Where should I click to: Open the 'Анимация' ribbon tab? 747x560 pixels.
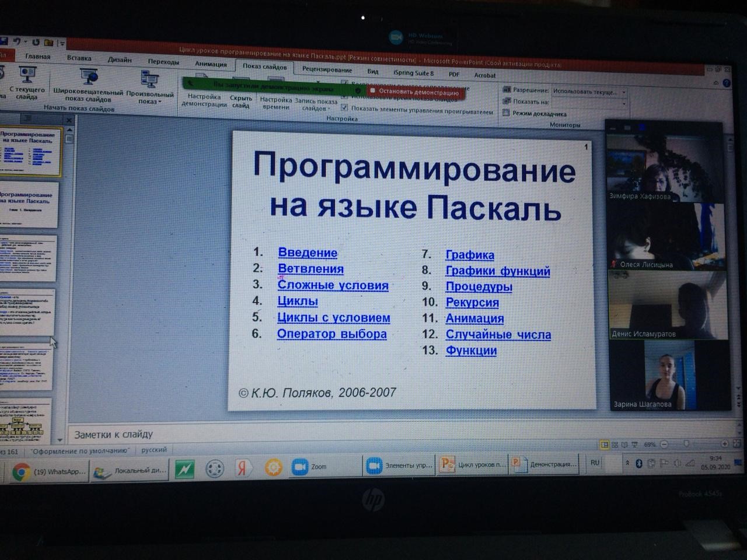pos(211,64)
